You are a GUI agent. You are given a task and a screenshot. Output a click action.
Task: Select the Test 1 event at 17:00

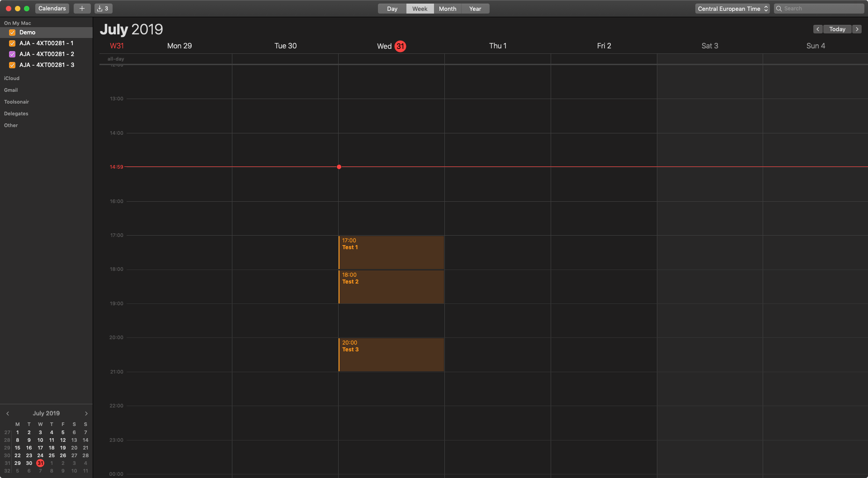[x=391, y=252]
